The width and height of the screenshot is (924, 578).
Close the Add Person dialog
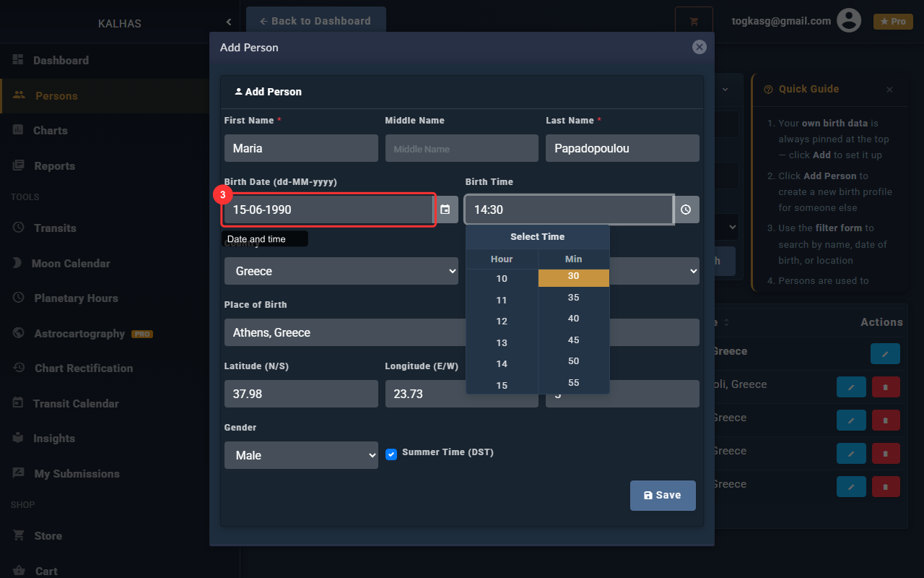click(x=699, y=47)
